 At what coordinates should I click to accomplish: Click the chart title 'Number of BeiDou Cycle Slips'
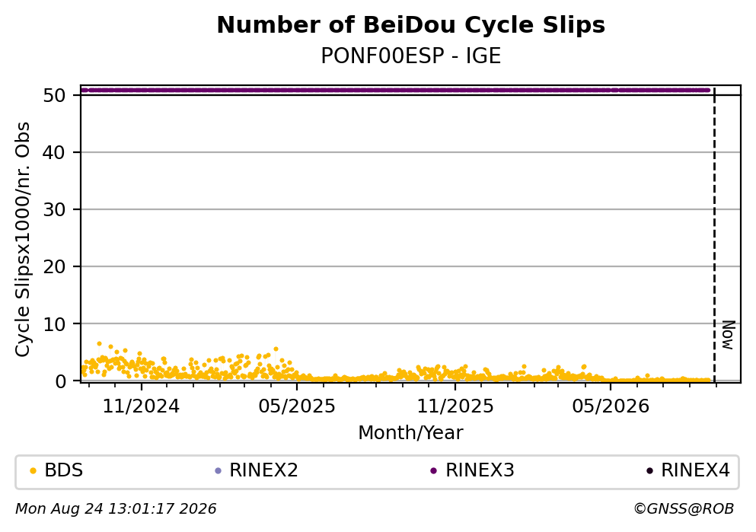pyautogui.click(x=411, y=25)
